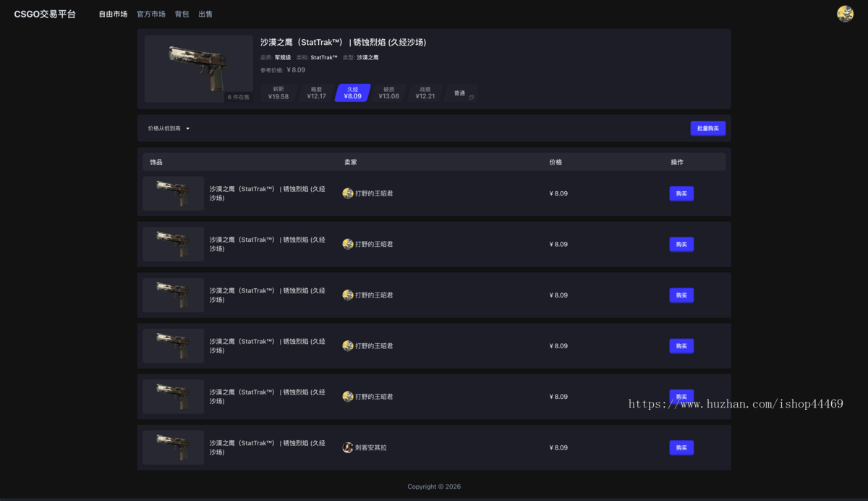
Task: Open the gun thumbnail in the topmost listing
Action: (173, 193)
